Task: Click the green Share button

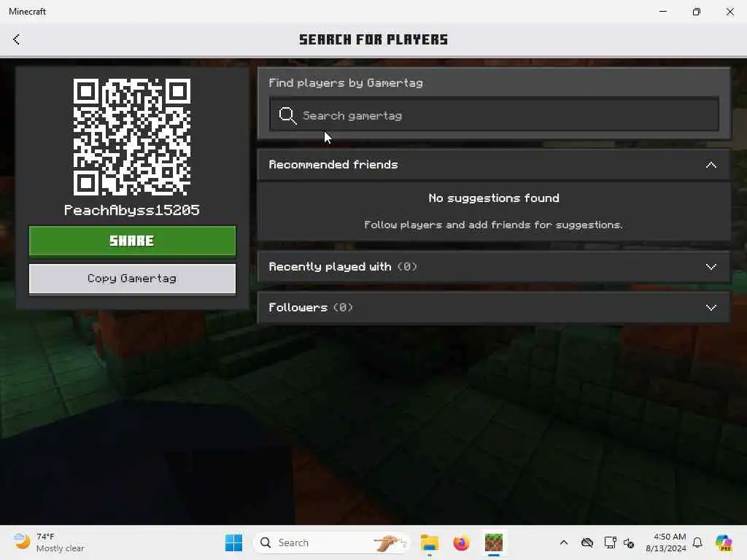Action: (132, 241)
